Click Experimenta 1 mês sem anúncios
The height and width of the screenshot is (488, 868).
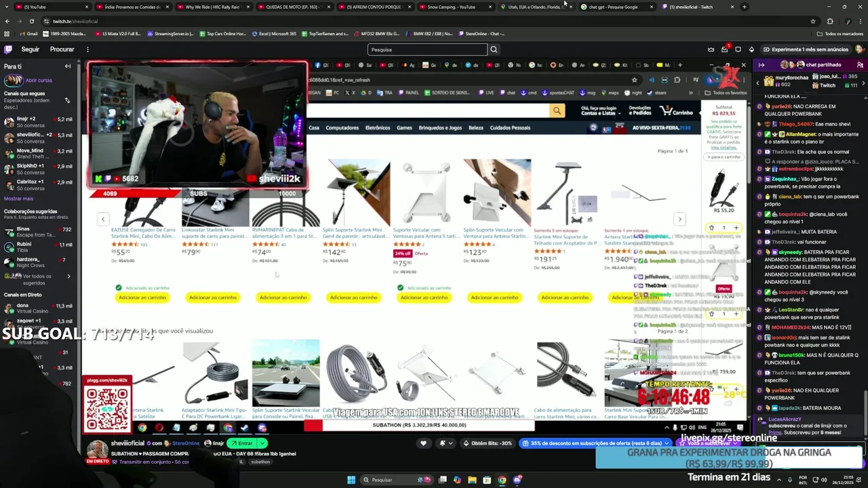point(805,49)
